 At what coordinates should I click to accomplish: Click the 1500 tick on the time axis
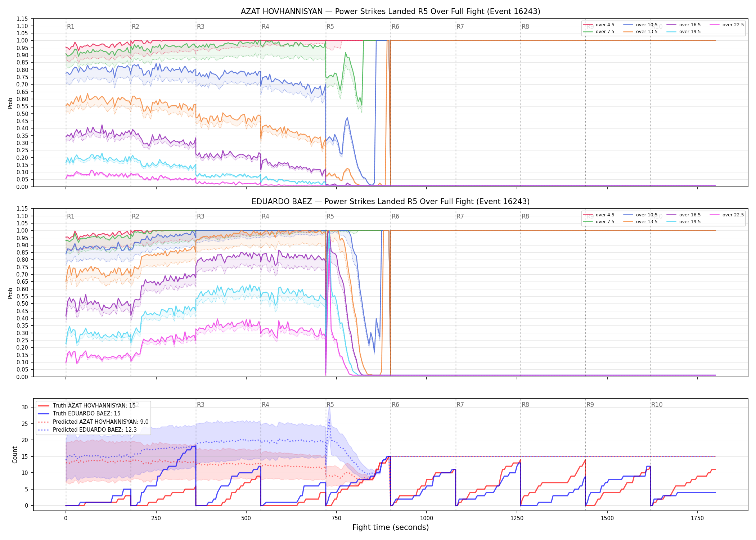(607, 518)
